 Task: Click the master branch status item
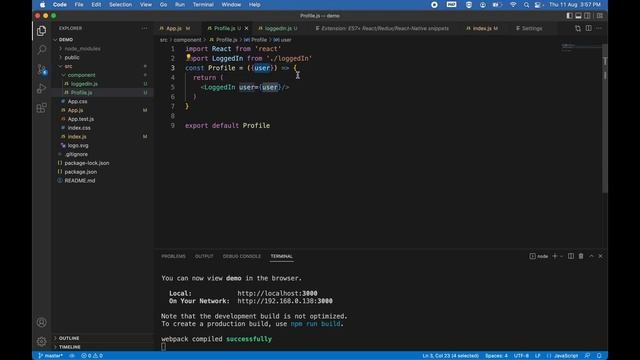[50, 356]
